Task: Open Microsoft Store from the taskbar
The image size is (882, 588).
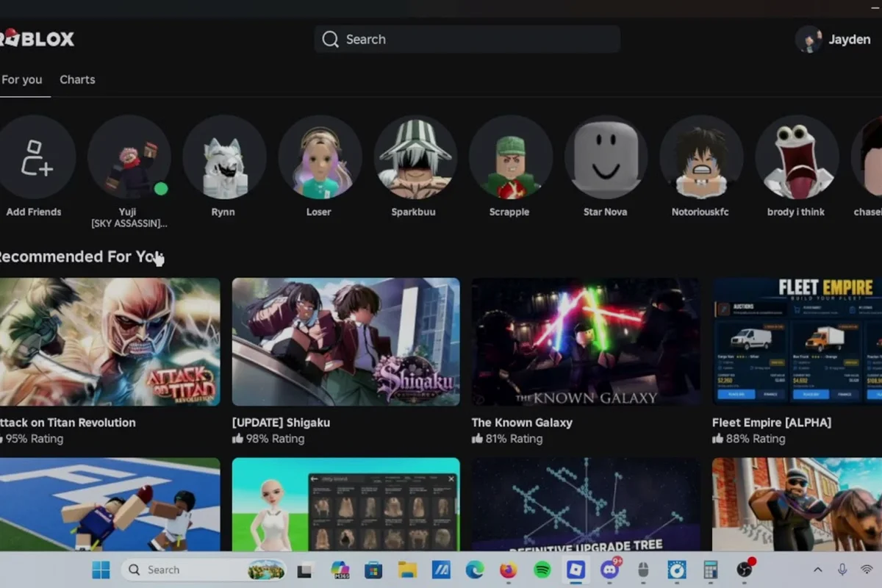Action: pyautogui.click(x=373, y=570)
